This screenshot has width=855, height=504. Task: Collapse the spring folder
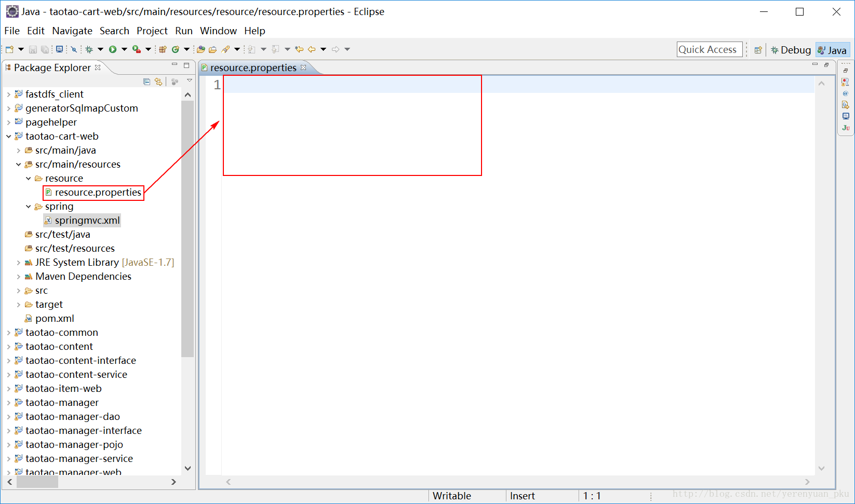point(28,207)
